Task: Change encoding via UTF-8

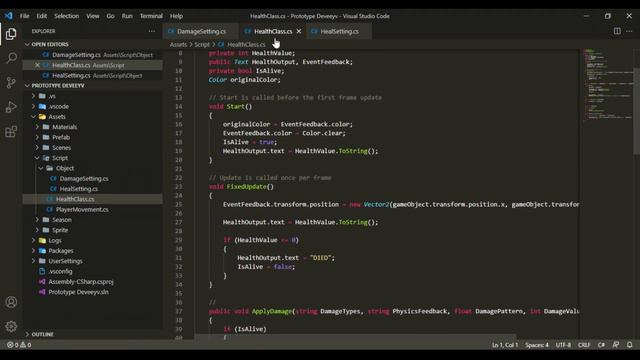Action: [x=563, y=345]
